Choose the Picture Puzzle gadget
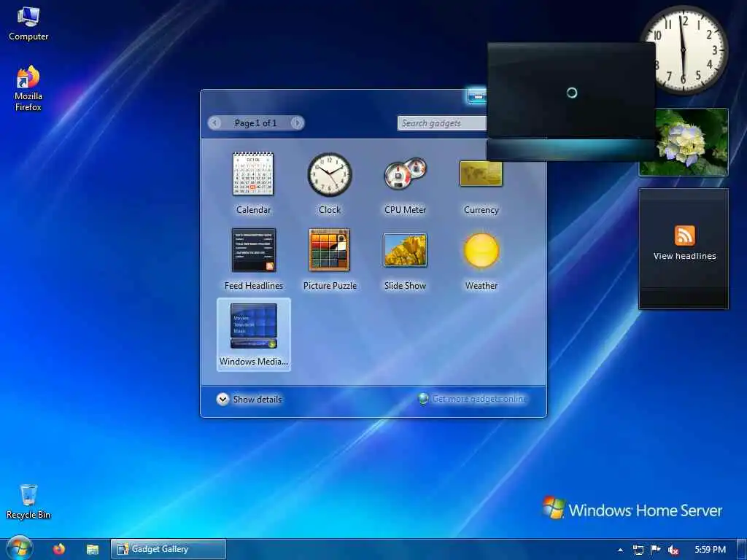747x560 pixels. [329, 250]
